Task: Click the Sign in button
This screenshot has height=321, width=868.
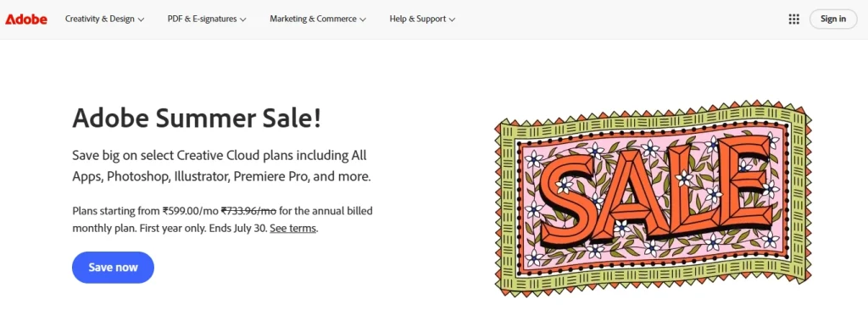Action: (x=833, y=19)
